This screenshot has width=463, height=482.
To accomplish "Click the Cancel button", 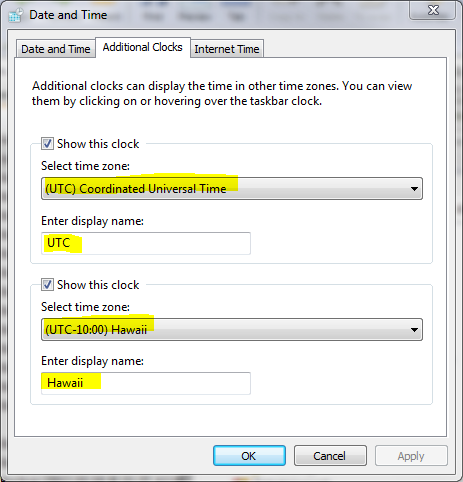I will [330, 456].
